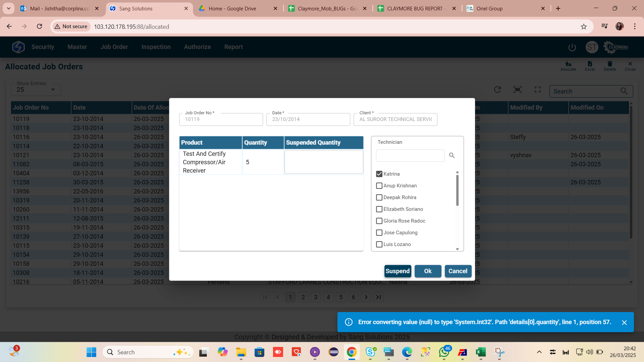This screenshot has height=362, width=644.
Task: Click the power logout icon
Action: tap(572, 47)
